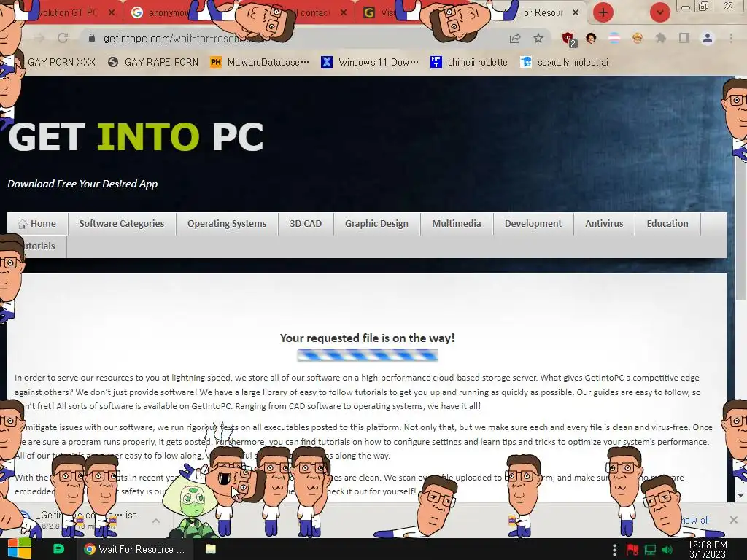Viewport: 747px width, 560px height.
Task: Open the 'Windows 11 Dow…' bookmark
Action: [x=370, y=62]
